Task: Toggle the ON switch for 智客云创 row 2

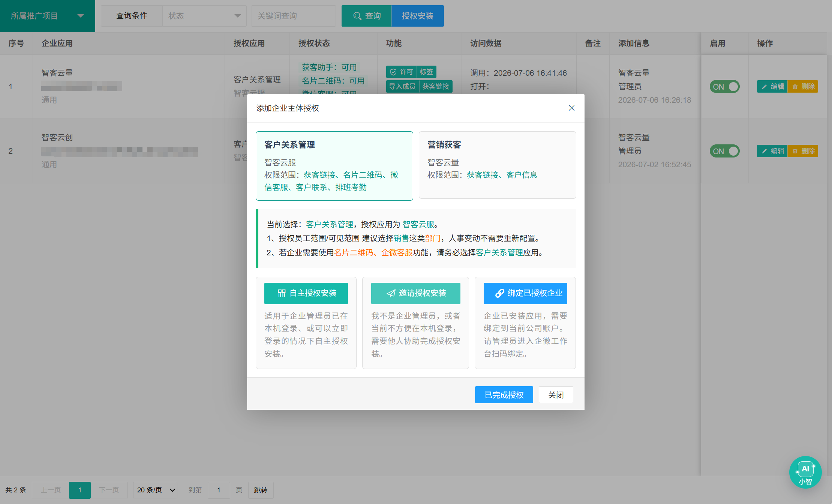Action: click(x=724, y=151)
